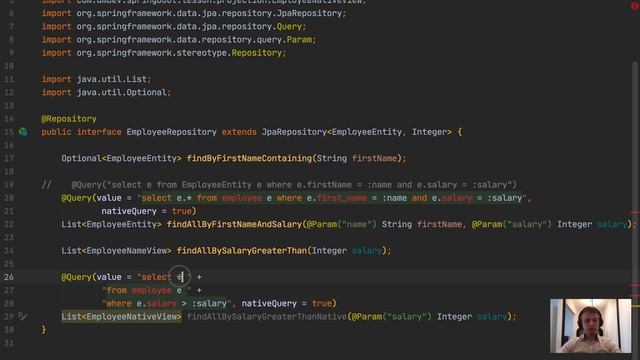640x360 pixels.
Task: Click the @Repository annotation on line 14
Action: [69, 119]
